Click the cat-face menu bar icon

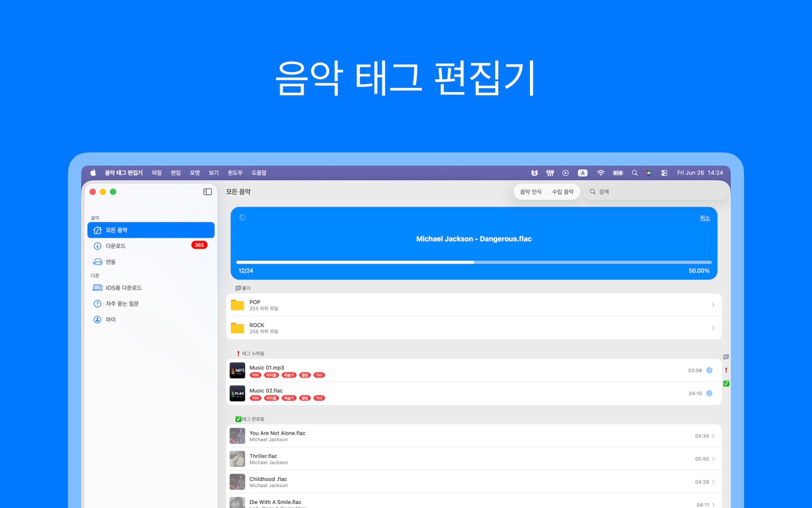535,173
